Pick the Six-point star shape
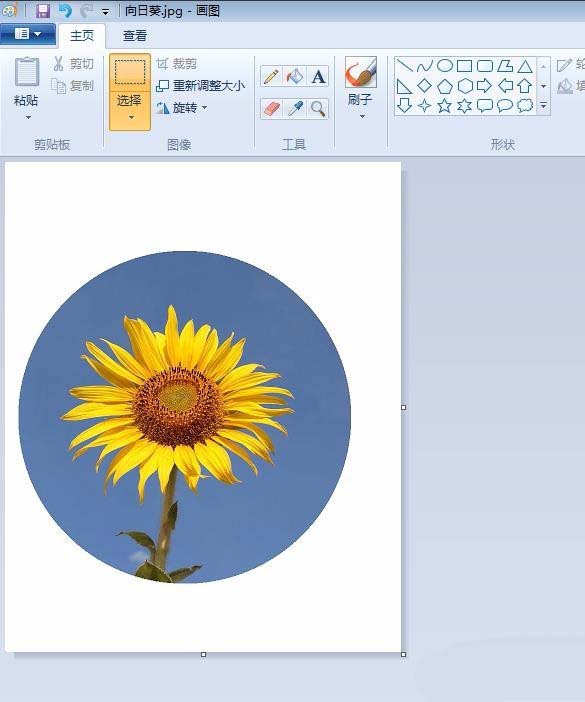The height and width of the screenshot is (702, 585). coord(465,106)
